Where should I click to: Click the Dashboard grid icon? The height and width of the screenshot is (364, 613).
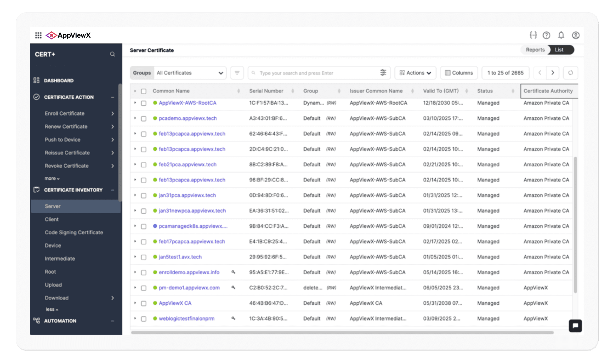(36, 80)
